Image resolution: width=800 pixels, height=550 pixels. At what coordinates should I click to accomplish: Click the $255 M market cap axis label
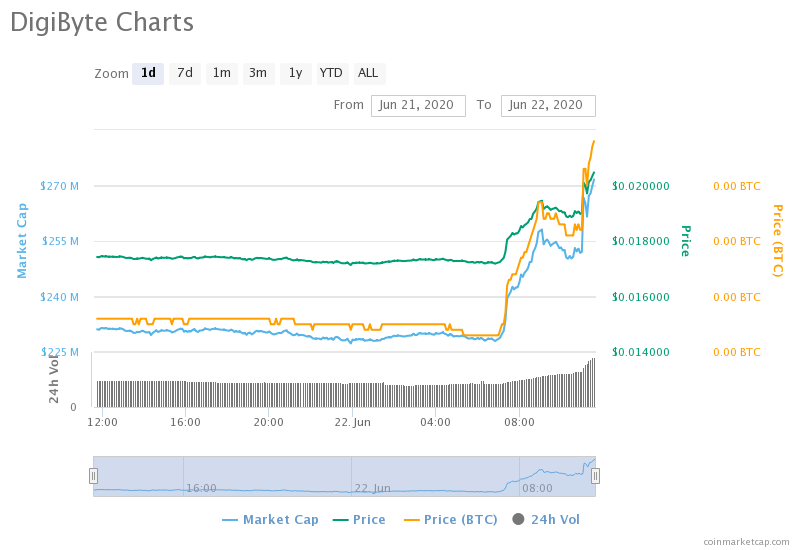coord(60,241)
